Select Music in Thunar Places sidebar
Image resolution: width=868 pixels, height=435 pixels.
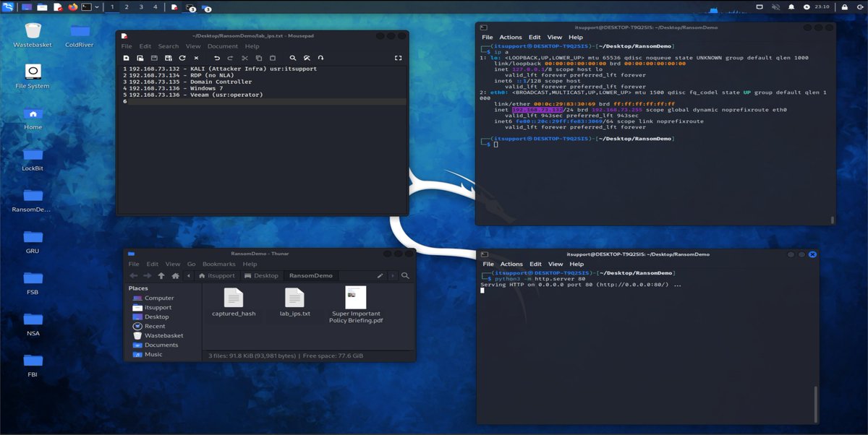148,354
